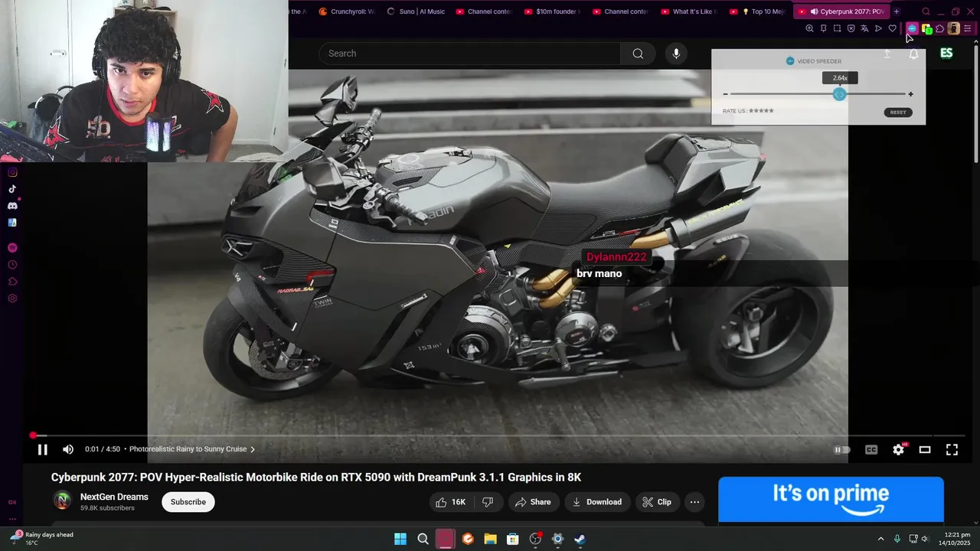Like the video (16K)

(450, 502)
